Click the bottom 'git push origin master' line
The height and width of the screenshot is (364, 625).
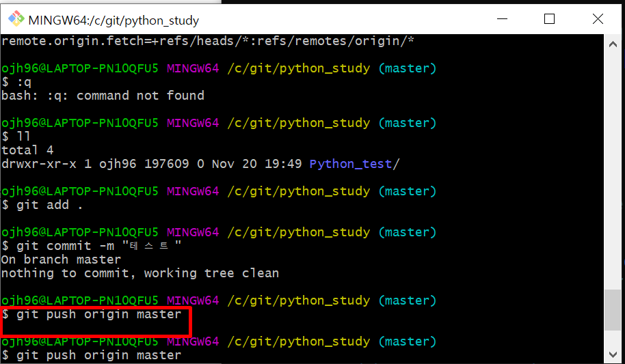tap(91, 355)
